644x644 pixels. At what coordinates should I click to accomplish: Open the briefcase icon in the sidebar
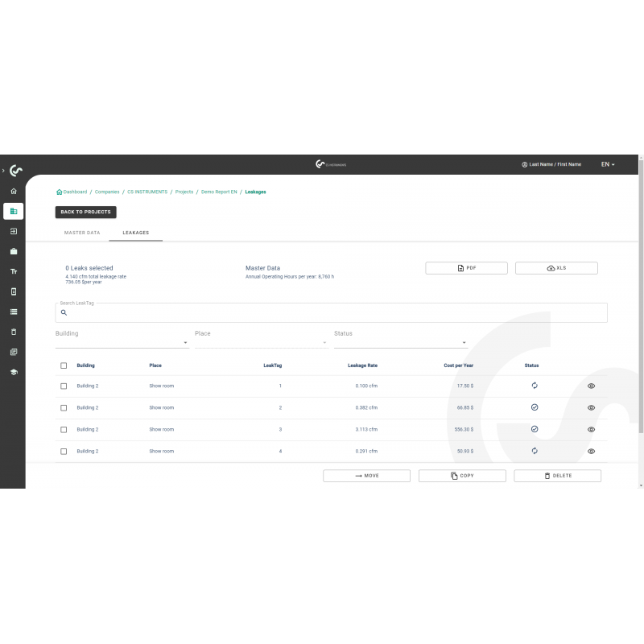[x=13, y=251]
